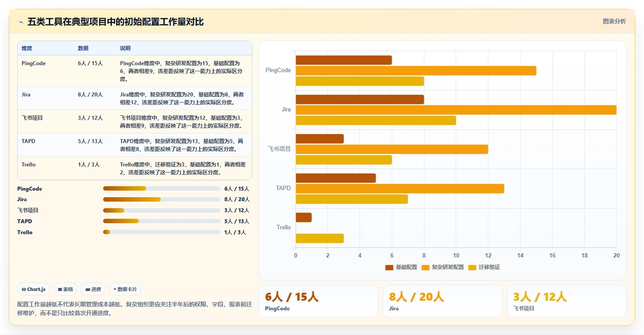Click the 3人 / 12人 table cell
Image resolution: width=644 pixels, height=335 pixels.
pyautogui.click(x=90, y=118)
